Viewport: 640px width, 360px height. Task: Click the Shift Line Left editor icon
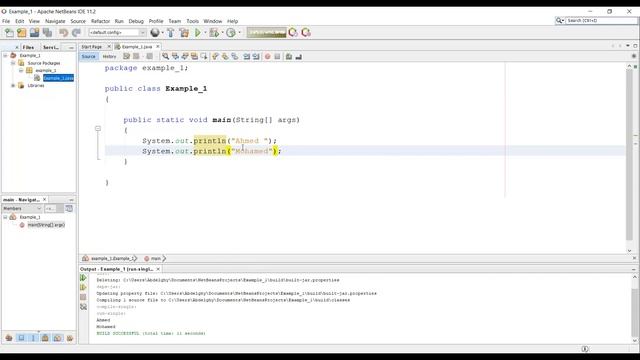click(246, 56)
